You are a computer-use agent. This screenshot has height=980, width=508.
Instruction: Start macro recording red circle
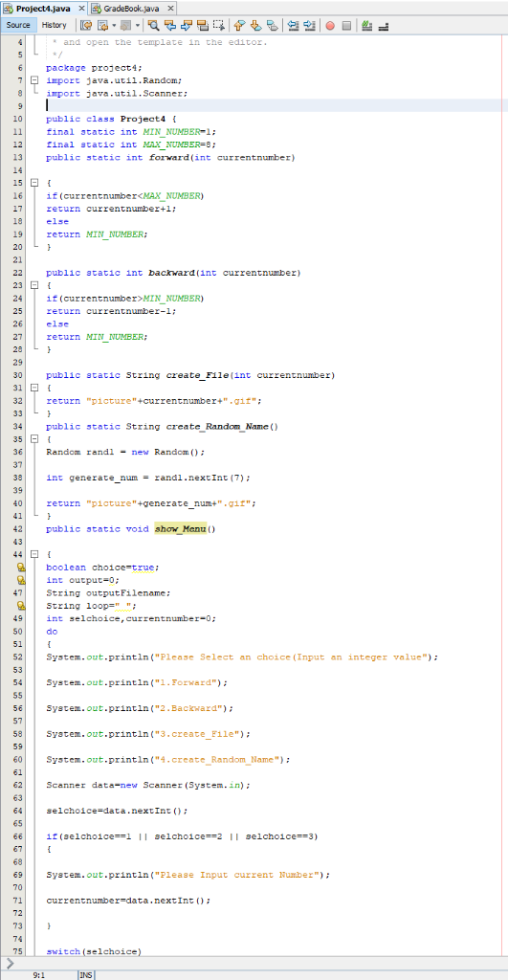pyautogui.click(x=329, y=25)
